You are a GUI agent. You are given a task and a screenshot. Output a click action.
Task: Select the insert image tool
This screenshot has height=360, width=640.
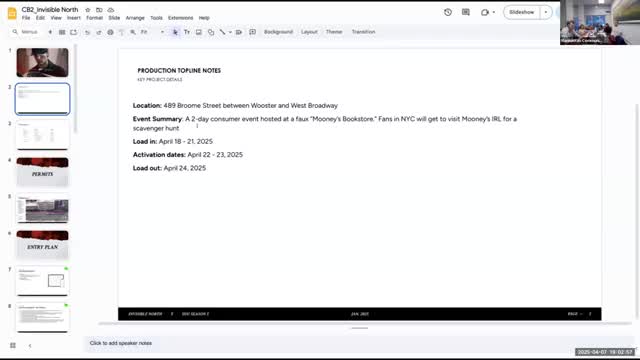click(199, 32)
